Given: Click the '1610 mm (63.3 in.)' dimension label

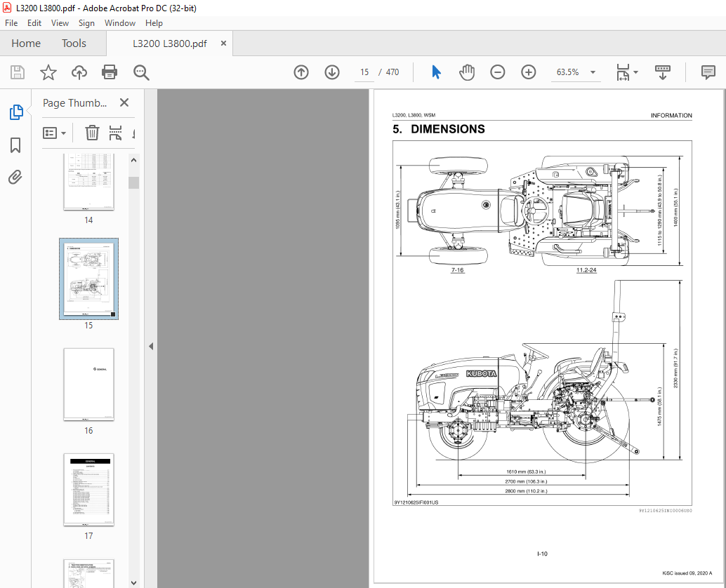Looking at the screenshot, I should 525,472.
